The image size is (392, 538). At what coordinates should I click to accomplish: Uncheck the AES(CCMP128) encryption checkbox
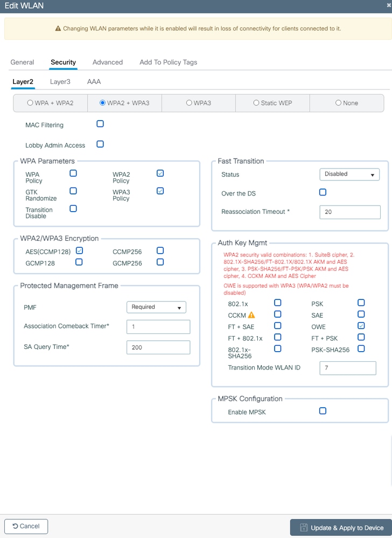(79, 250)
